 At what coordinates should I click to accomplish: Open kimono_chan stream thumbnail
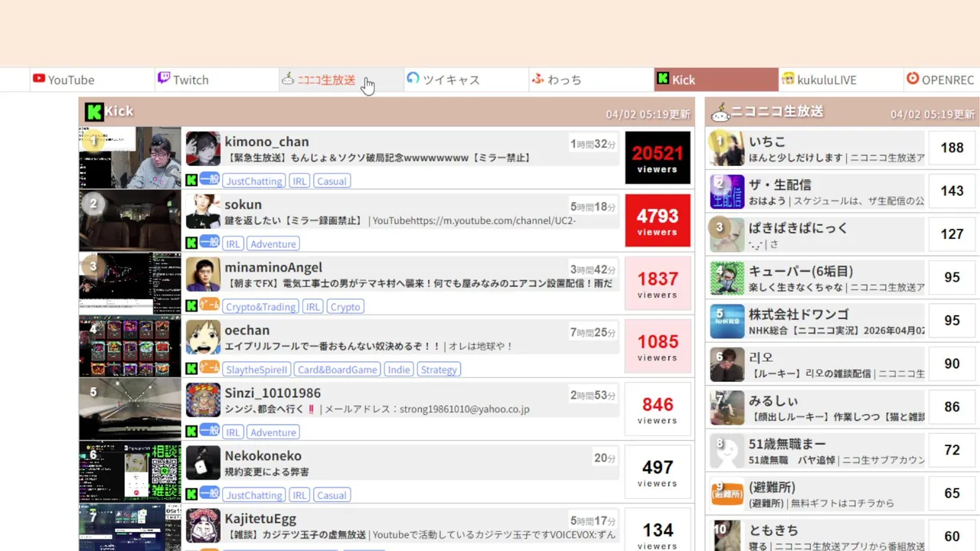point(130,158)
